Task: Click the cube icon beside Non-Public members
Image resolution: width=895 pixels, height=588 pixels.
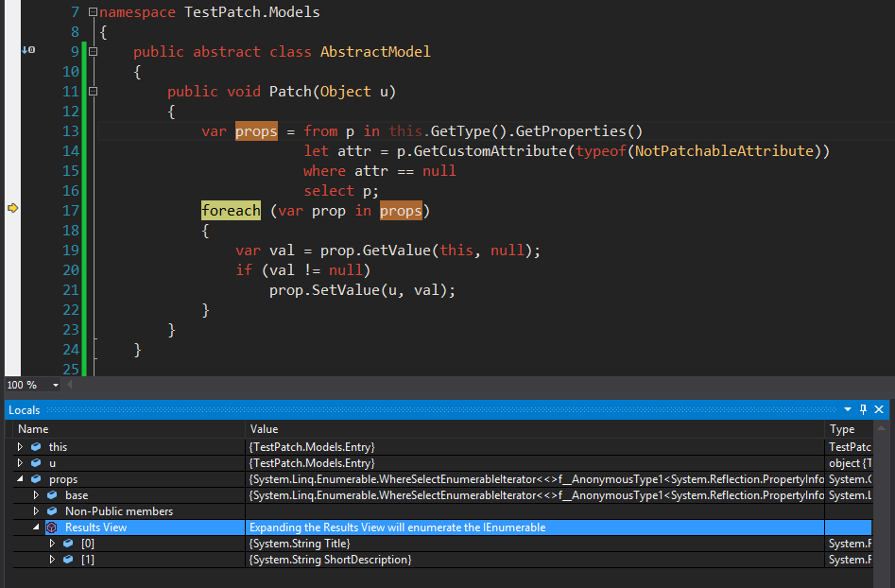Action: click(x=51, y=510)
